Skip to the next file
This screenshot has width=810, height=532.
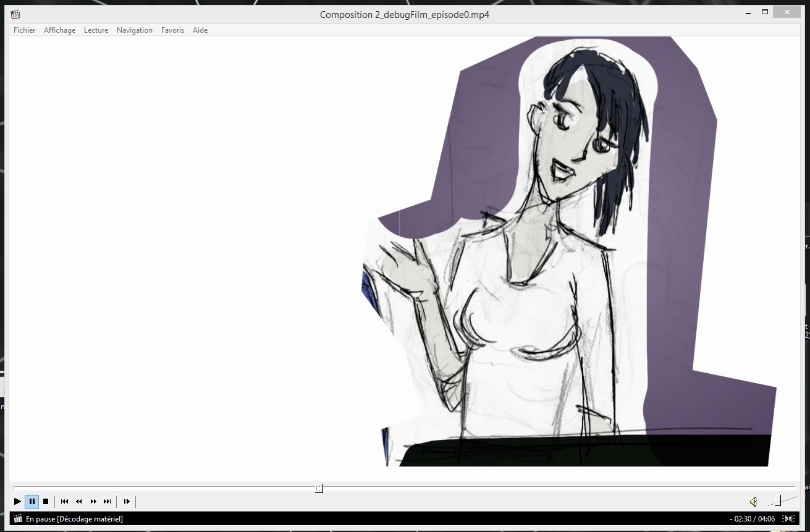(x=108, y=502)
